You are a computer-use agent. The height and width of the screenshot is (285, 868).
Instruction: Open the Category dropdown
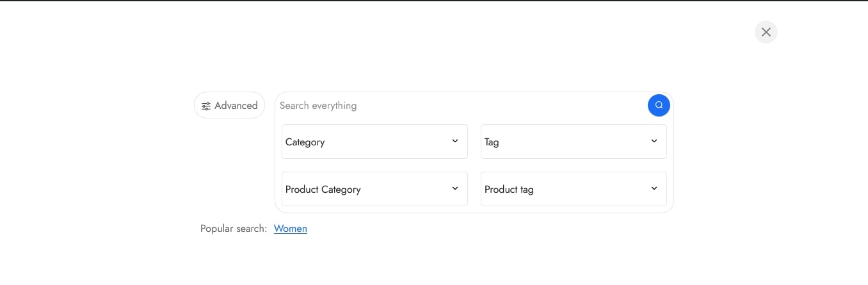[374, 142]
